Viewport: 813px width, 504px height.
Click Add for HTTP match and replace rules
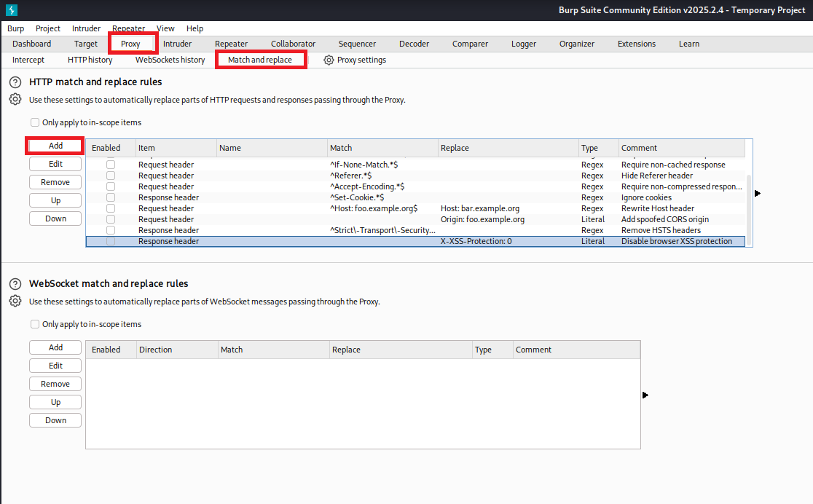pyautogui.click(x=56, y=146)
